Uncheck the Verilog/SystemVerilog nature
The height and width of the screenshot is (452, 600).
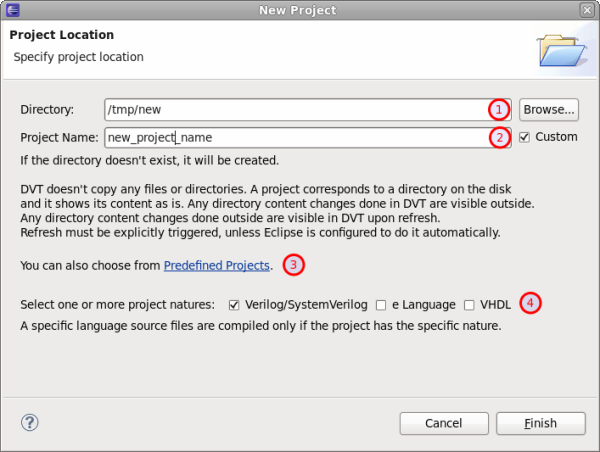[x=234, y=304]
